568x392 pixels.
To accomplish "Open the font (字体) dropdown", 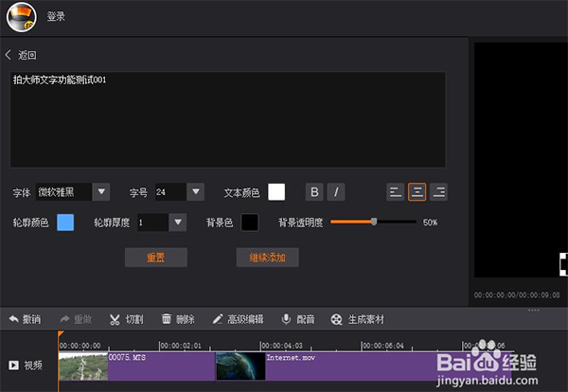I will point(101,192).
